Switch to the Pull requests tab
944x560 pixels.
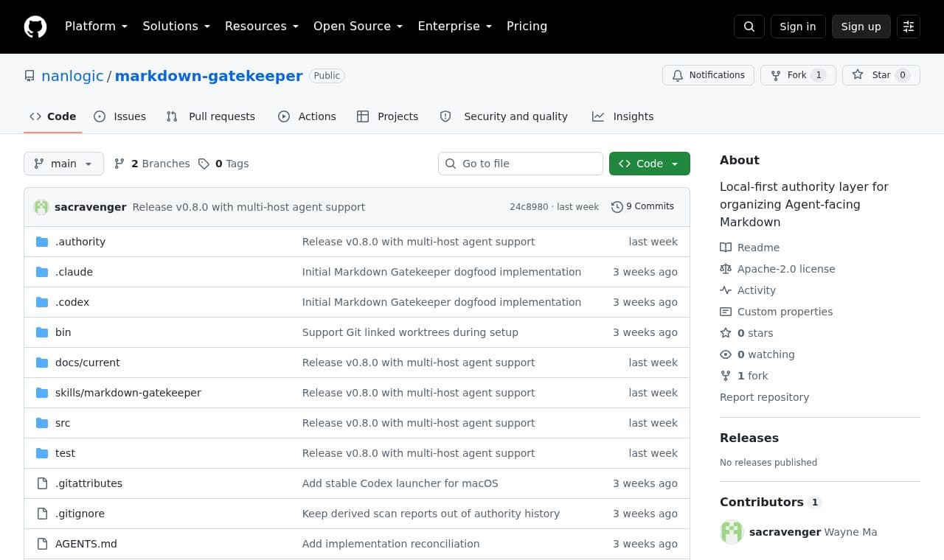pos(211,116)
